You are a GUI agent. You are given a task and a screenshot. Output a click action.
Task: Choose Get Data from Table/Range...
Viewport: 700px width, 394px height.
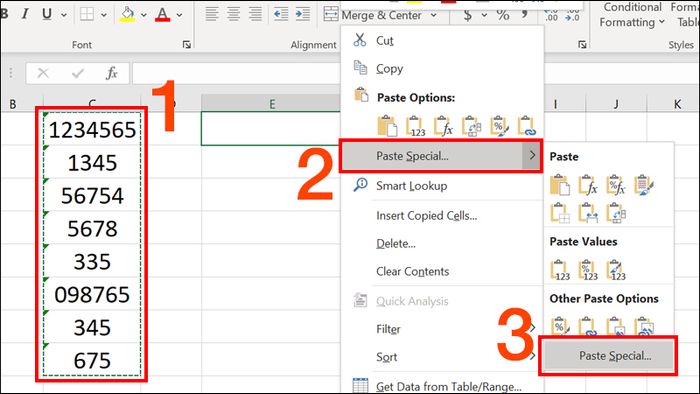(448, 386)
